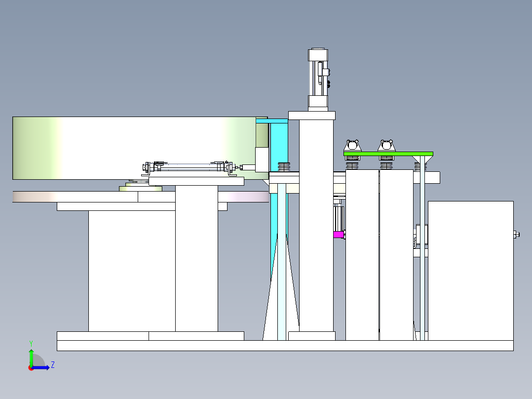Select the large white box at right
This screenshot has width=532, height=399.
(x=471, y=271)
